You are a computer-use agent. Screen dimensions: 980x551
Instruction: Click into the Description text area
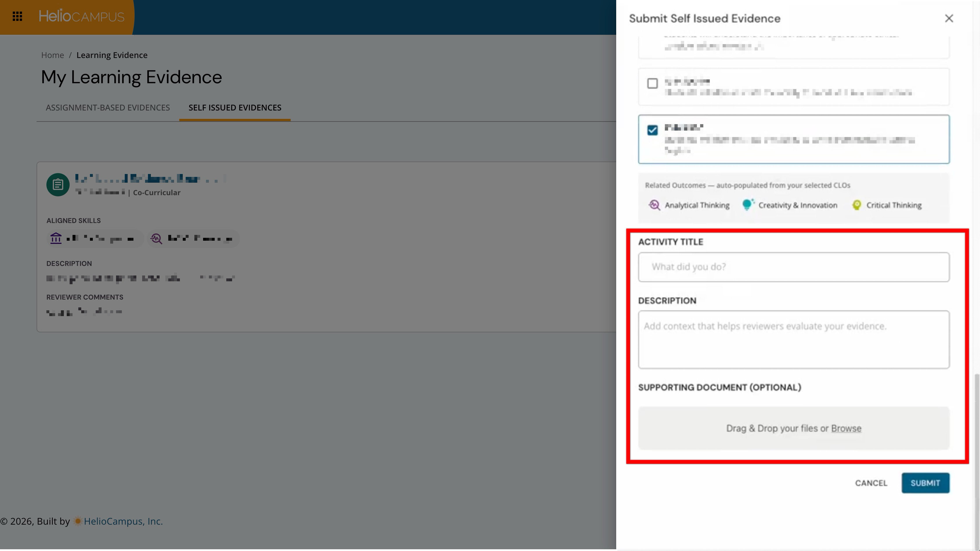point(794,340)
